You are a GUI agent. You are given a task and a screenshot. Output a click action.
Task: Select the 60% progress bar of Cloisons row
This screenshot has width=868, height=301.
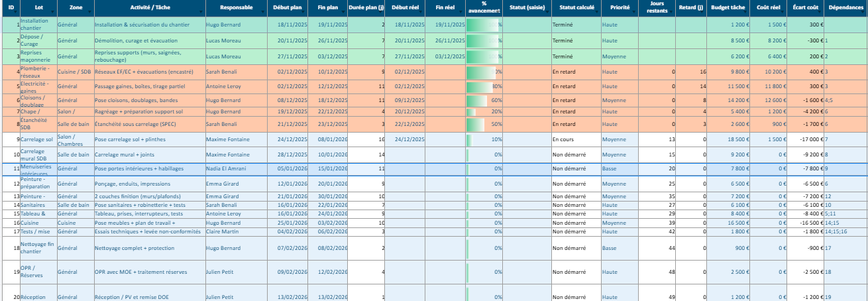click(x=484, y=100)
